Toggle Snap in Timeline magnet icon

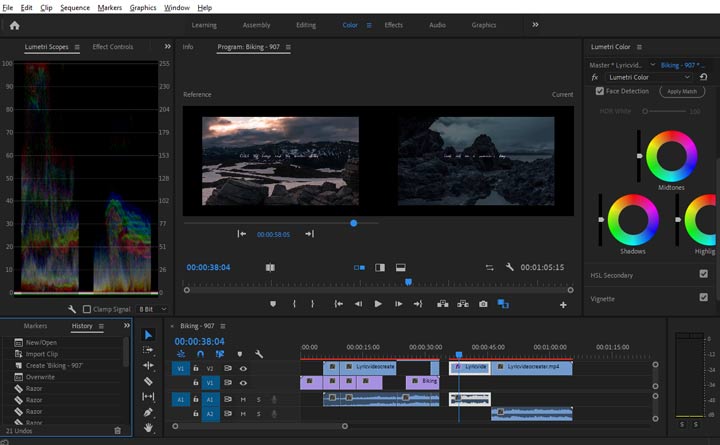click(x=200, y=354)
